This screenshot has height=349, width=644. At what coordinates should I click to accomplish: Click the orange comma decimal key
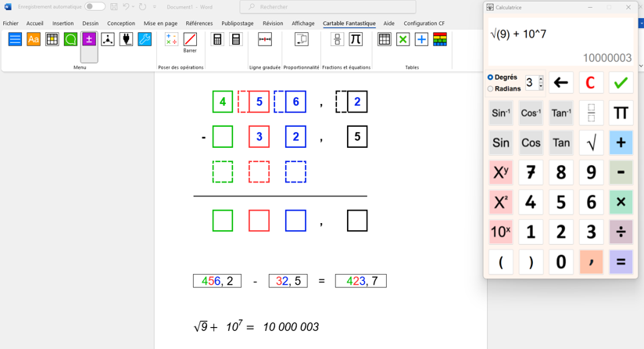tap(591, 262)
